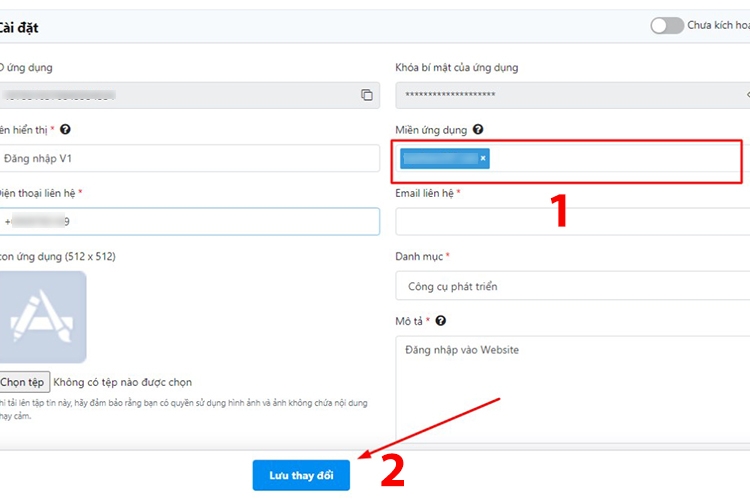Focus the display name field "Đăng nhập V1"

coord(190,158)
